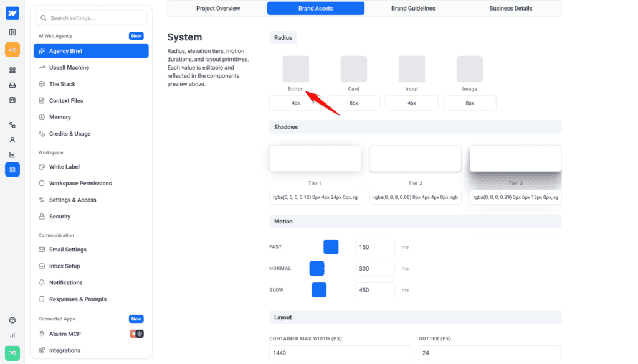Click the bar chart icon above DR avatar
The image size is (638, 364).
tap(12, 335)
